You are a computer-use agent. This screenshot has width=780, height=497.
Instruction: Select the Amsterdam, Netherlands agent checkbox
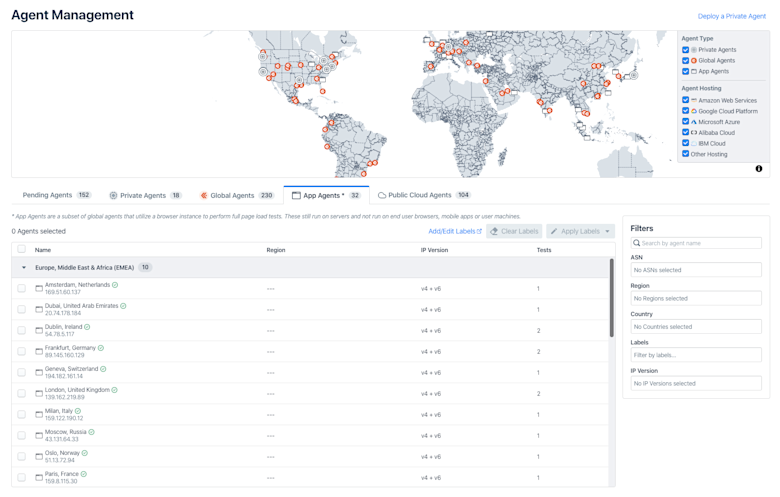click(21, 289)
